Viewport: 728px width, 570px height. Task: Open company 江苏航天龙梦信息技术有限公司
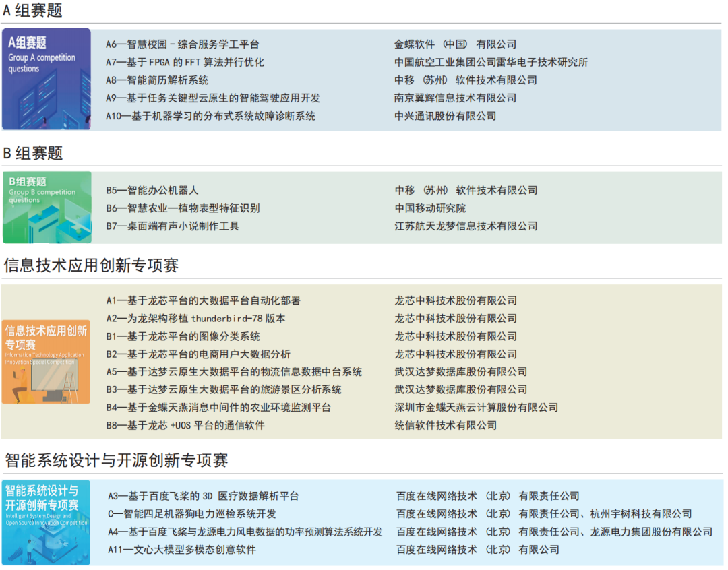(x=466, y=226)
